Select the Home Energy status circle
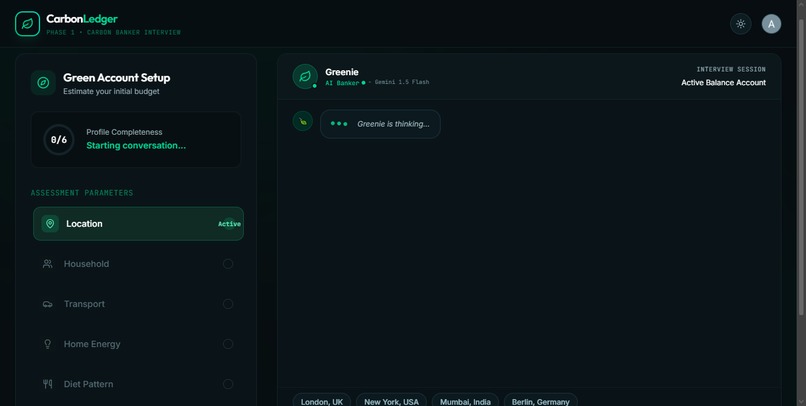The width and height of the screenshot is (806, 406). point(228,344)
